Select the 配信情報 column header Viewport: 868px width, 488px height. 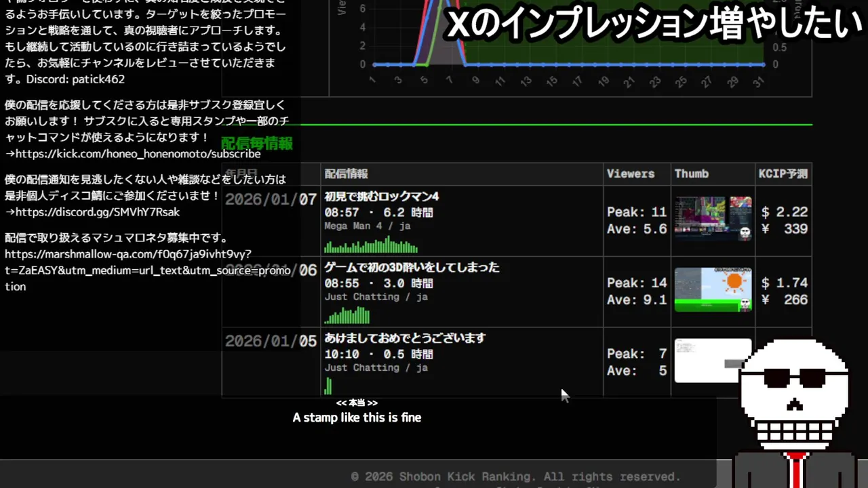(x=346, y=174)
